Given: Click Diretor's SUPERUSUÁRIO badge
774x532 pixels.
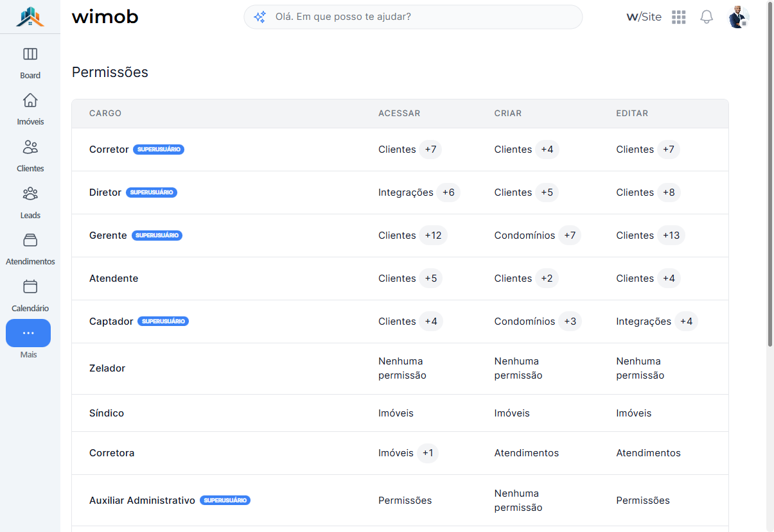Looking at the screenshot, I should coord(152,193).
